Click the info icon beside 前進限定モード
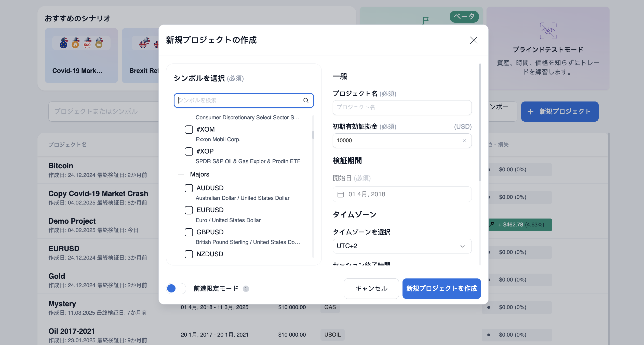This screenshot has height=345, width=644. click(246, 289)
